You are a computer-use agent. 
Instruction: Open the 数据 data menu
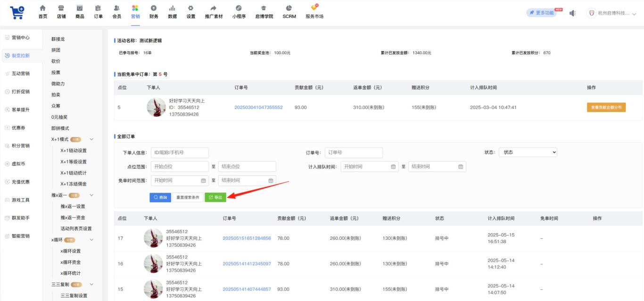click(172, 12)
